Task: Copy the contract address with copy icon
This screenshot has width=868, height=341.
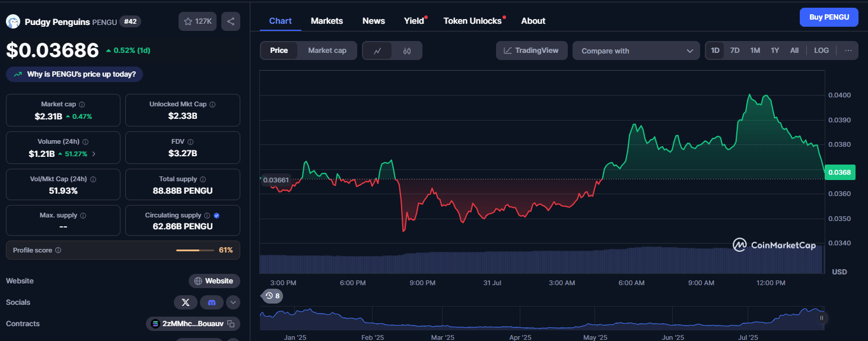Action: [231, 324]
